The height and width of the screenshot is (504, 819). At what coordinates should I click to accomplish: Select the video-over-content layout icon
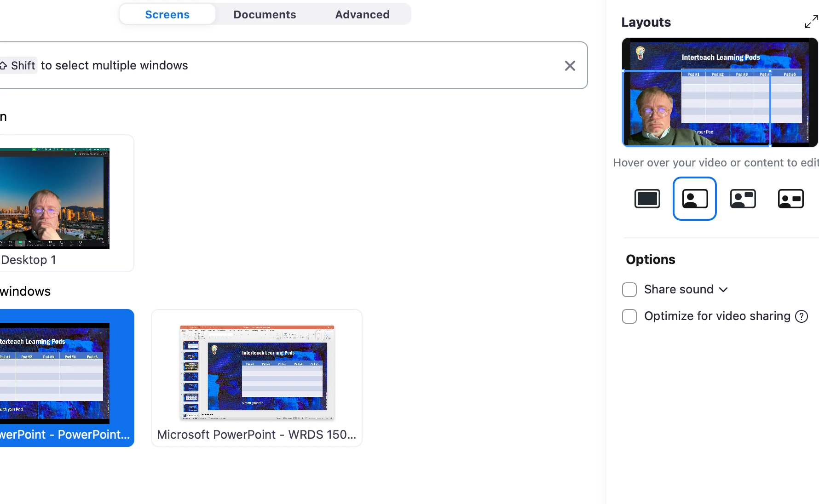(695, 199)
